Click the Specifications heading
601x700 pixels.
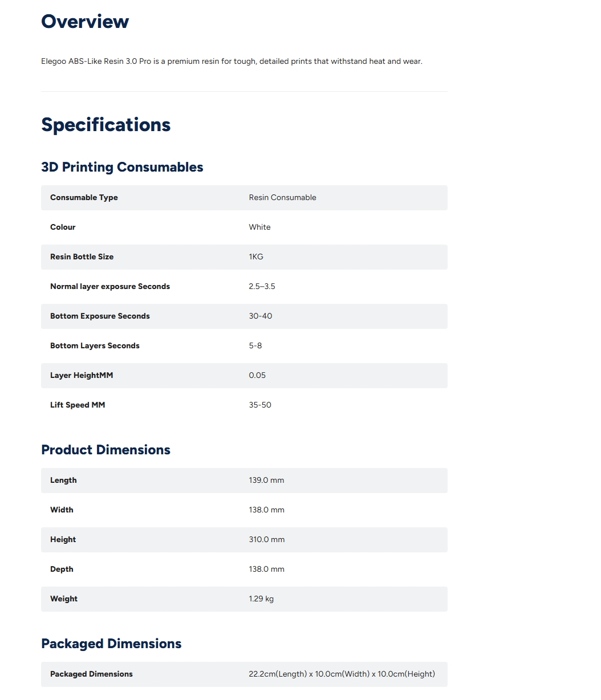(106, 125)
